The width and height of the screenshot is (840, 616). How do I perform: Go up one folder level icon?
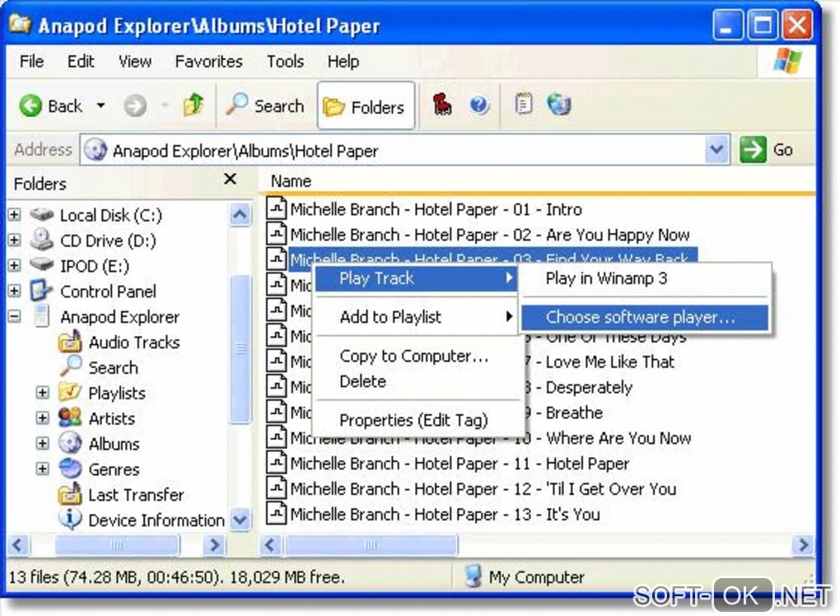(x=194, y=105)
